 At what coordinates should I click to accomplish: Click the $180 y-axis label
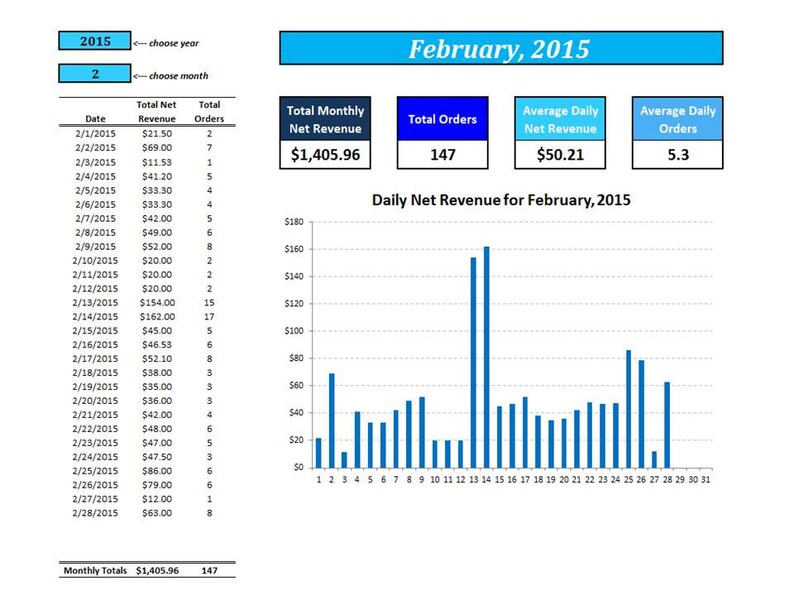tap(294, 222)
